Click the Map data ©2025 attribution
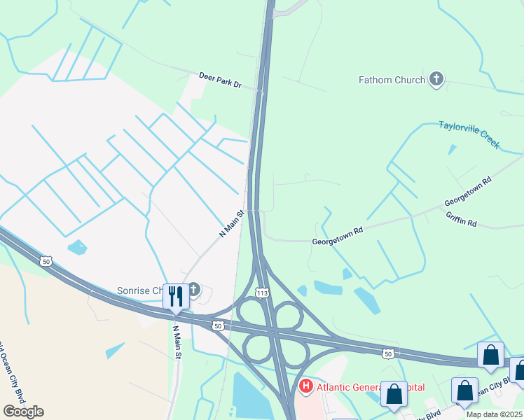Screen dimensions: 524x420 (x=494, y=414)
